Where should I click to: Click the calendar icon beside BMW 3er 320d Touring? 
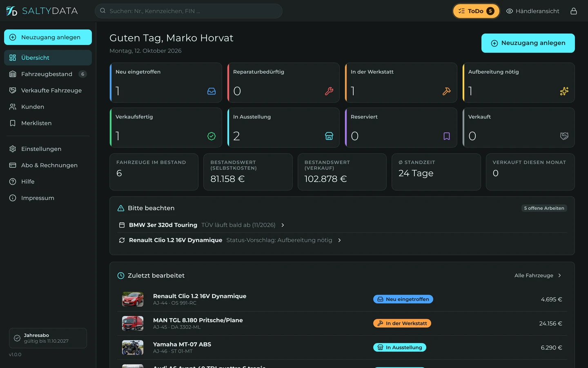[x=122, y=225]
